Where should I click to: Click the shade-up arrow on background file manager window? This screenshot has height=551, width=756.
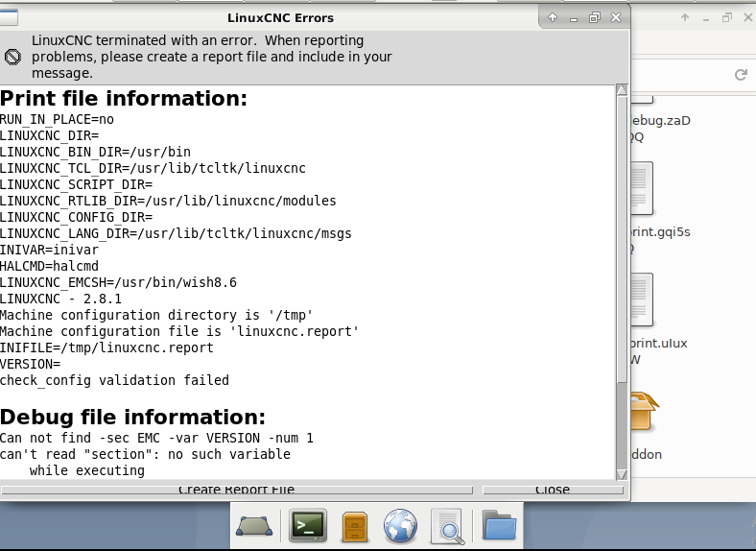[685, 18]
